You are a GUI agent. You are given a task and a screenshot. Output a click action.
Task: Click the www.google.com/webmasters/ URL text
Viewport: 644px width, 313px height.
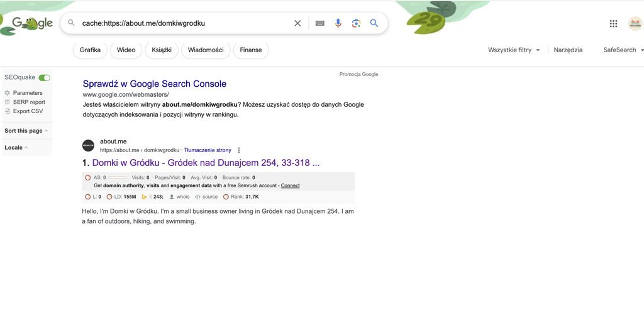click(126, 95)
